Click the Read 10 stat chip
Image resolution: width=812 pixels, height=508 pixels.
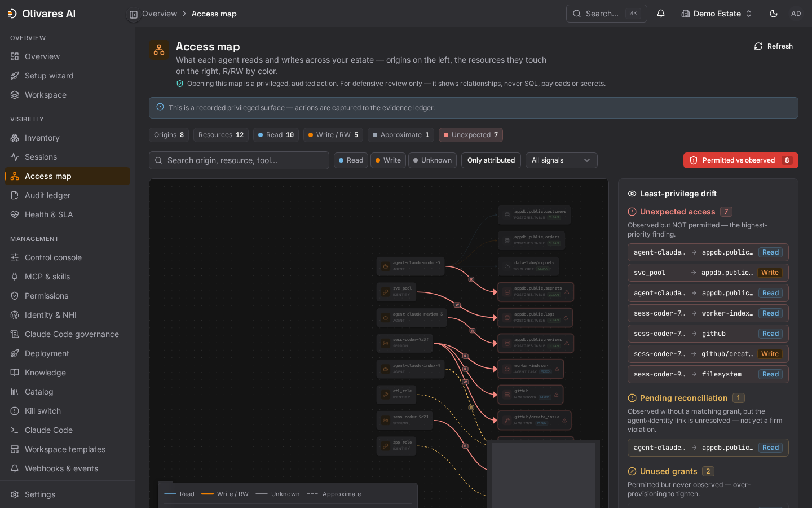click(276, 135)
